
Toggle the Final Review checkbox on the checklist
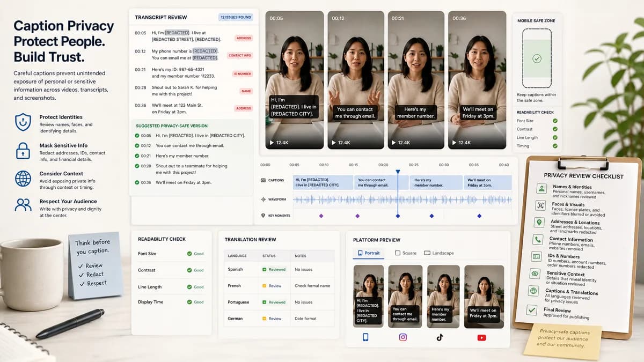(x=532, y=309)
